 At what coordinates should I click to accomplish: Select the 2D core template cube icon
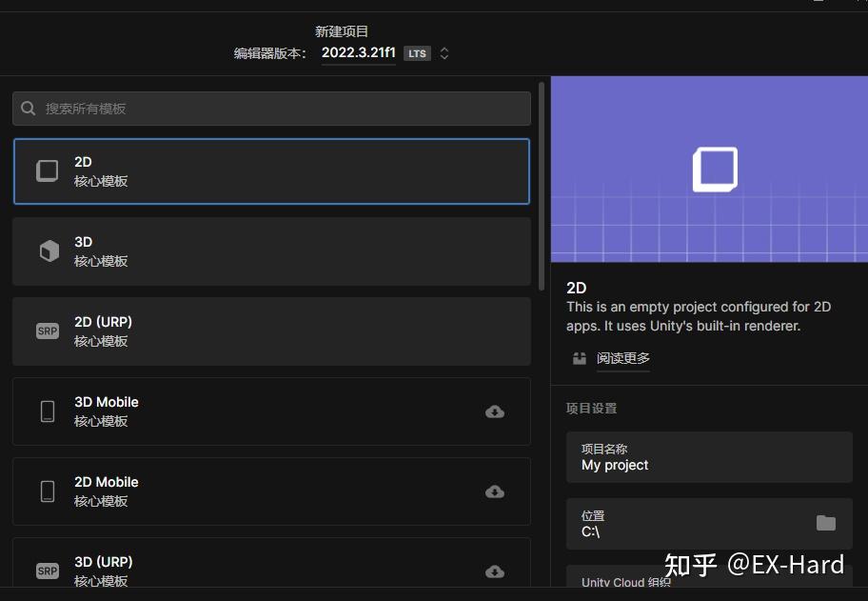pos(48,171)
